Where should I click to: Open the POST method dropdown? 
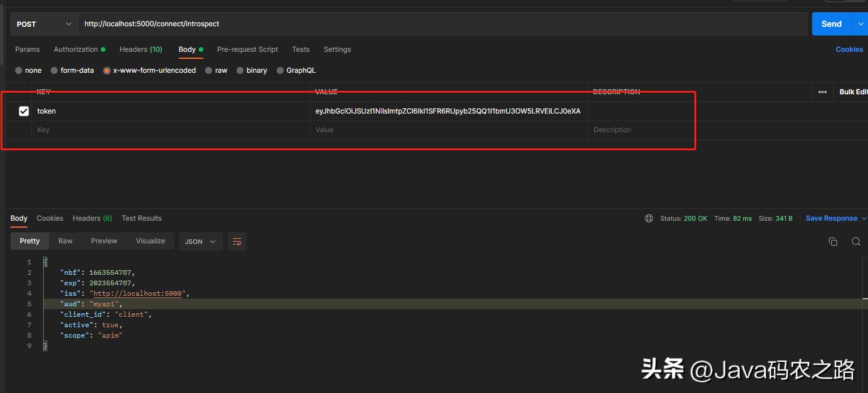pos(44,24)
